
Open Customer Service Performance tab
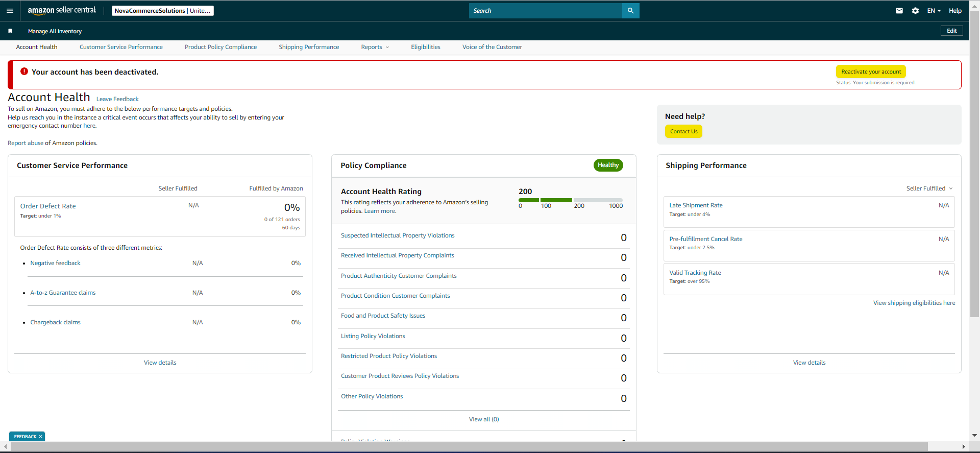click(x=121, y=47)
